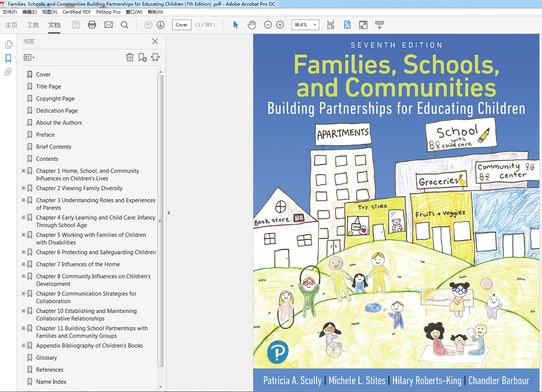Switch to the 工具 tab
This screenshot has height=392, width=542.
pos(33,25)
